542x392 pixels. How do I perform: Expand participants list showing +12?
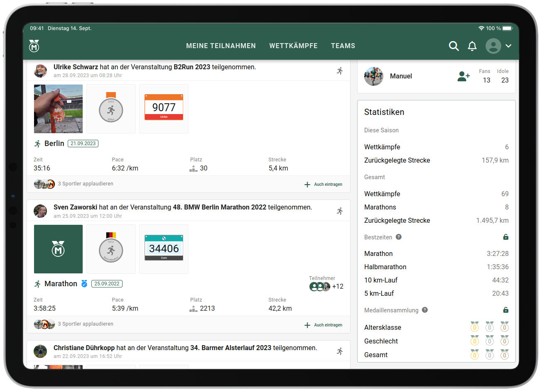[326, 287]
